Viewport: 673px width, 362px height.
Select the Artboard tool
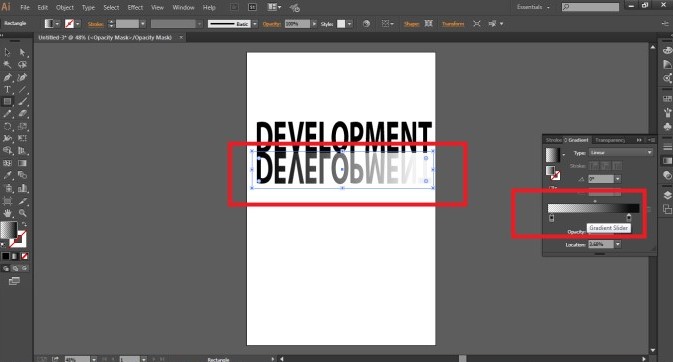click(7, 201)
